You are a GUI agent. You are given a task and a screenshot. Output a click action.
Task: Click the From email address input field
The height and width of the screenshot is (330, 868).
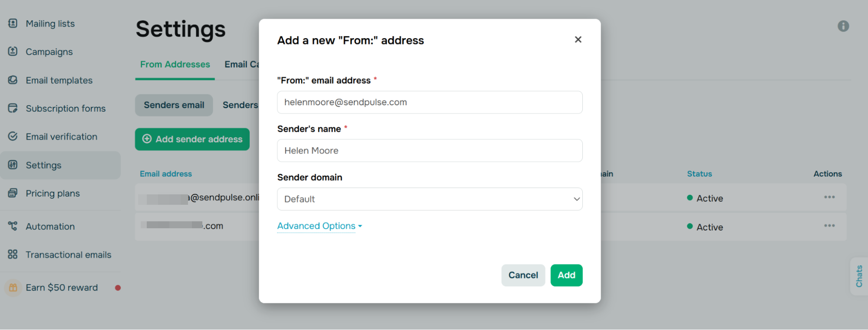429,102
